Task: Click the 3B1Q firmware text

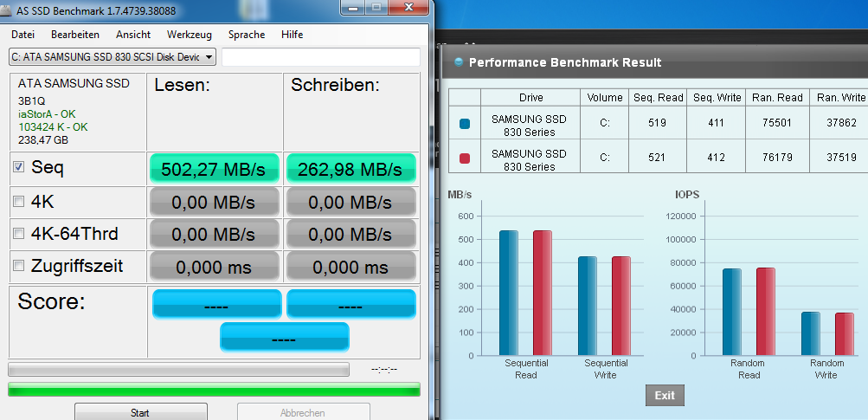Action: click(31, 101)
